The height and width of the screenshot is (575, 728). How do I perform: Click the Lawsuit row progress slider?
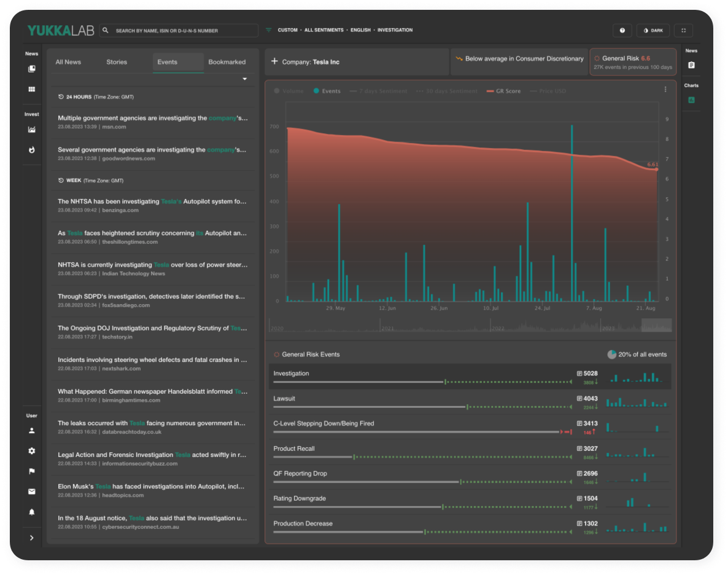422,407
